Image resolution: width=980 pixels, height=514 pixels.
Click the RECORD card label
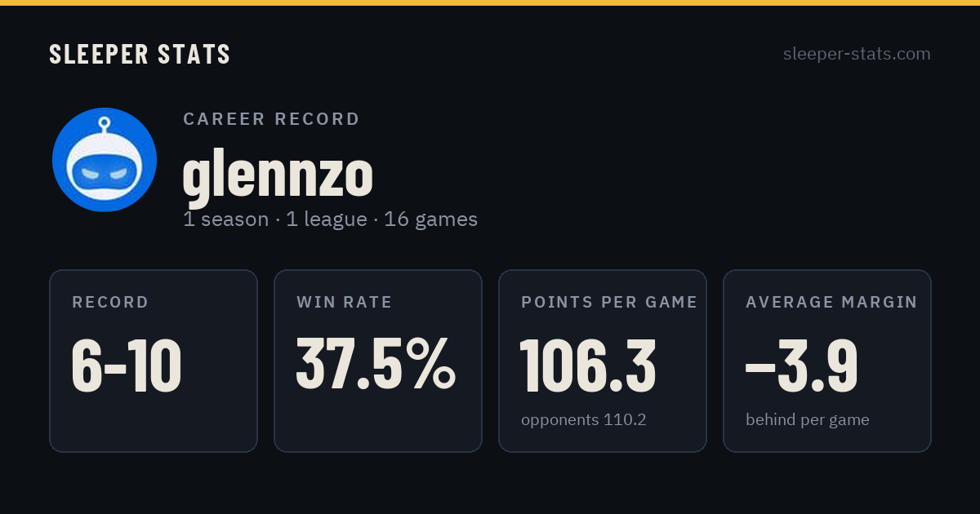click(110, 303)
